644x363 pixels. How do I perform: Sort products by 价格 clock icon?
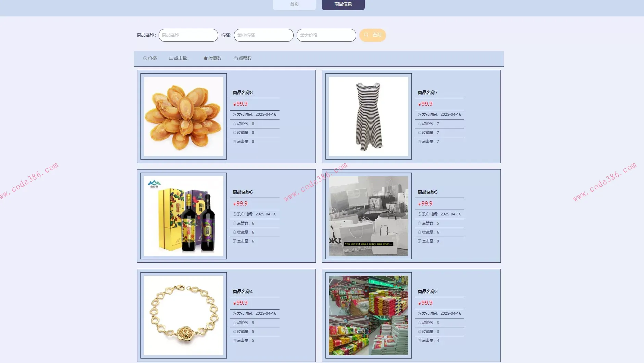[x=145, y=59]
